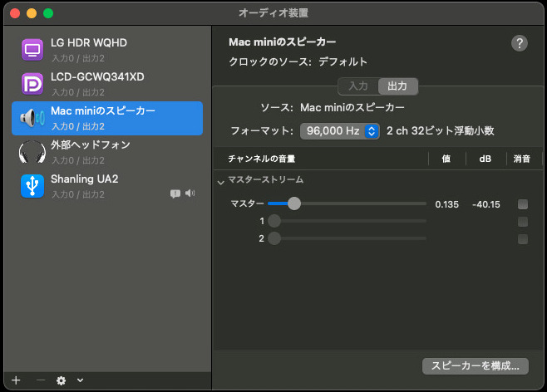Select Mac miniのスピーカー in device list

pyautogui.click(x=107, y=118)
